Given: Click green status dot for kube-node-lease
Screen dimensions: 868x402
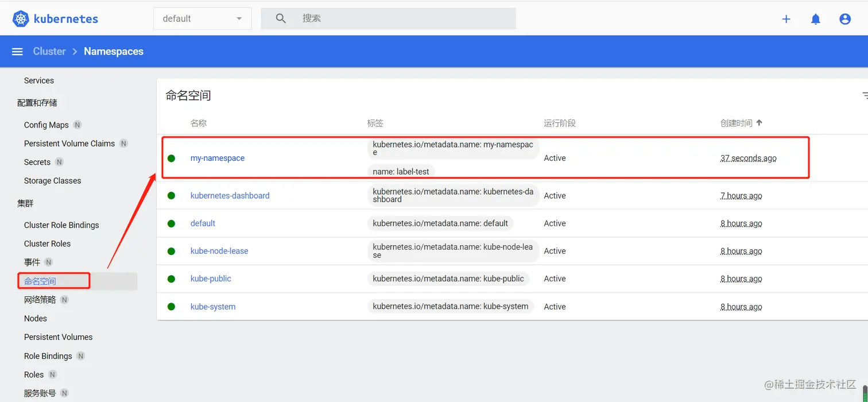Looking at the screenshot, I should (171, 251).
